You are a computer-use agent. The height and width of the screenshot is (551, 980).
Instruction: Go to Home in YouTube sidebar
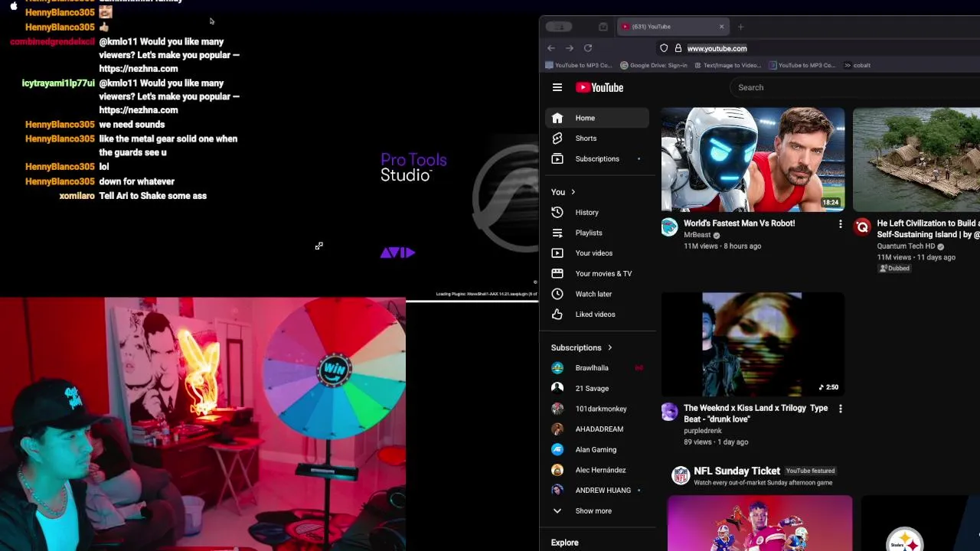point(597,118)
